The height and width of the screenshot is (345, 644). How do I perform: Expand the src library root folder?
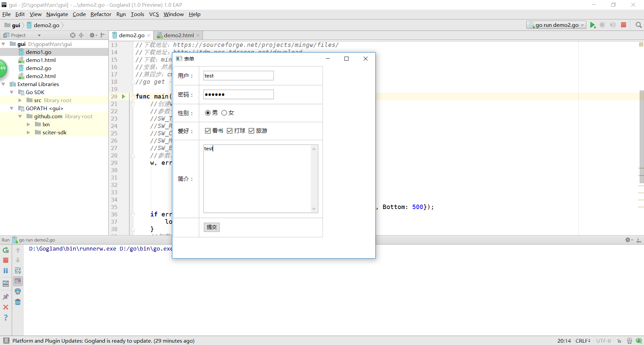click(20, 100)
